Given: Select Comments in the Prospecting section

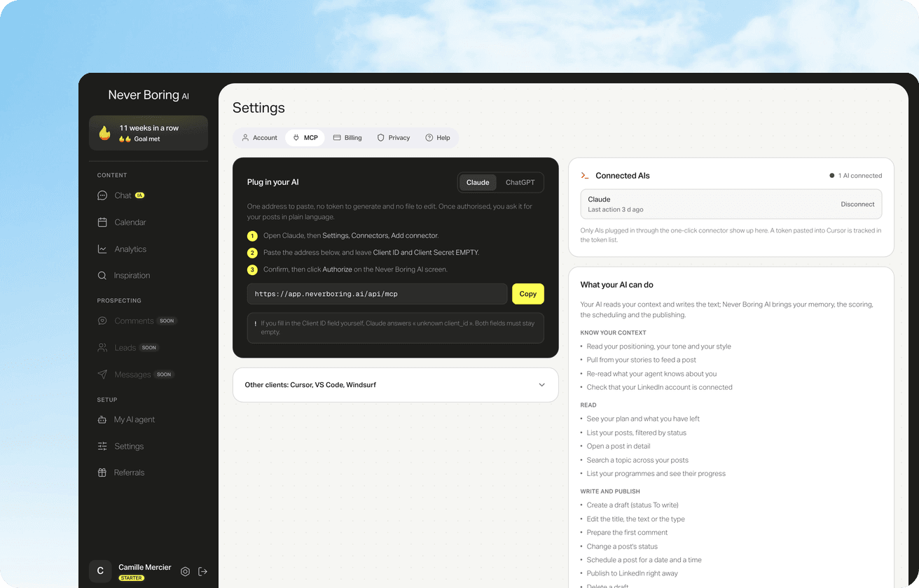Looking at the screenshot, I should coord(137,321).
